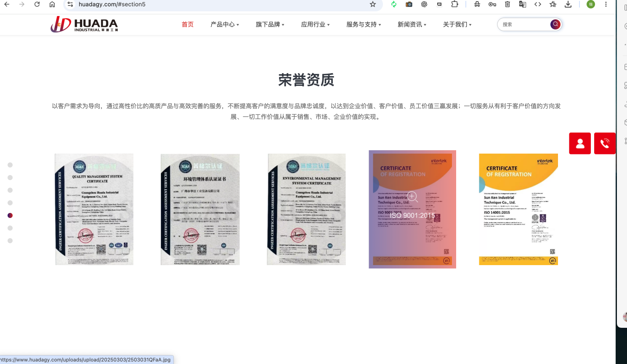Select the last section navigation dot
Image resolution: width=627 pixels, height=364 pixels.
[x=10, y=241]
